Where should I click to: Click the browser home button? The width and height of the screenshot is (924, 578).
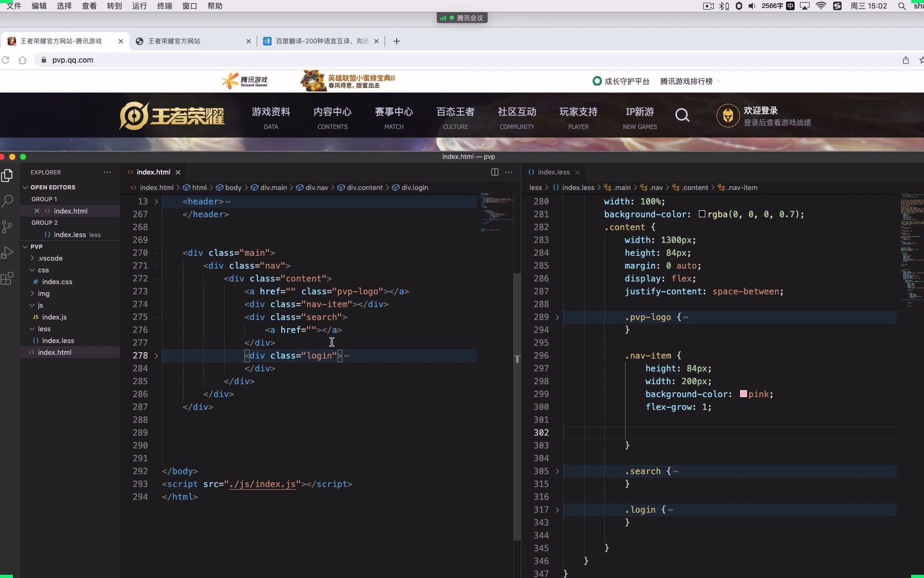22,60
